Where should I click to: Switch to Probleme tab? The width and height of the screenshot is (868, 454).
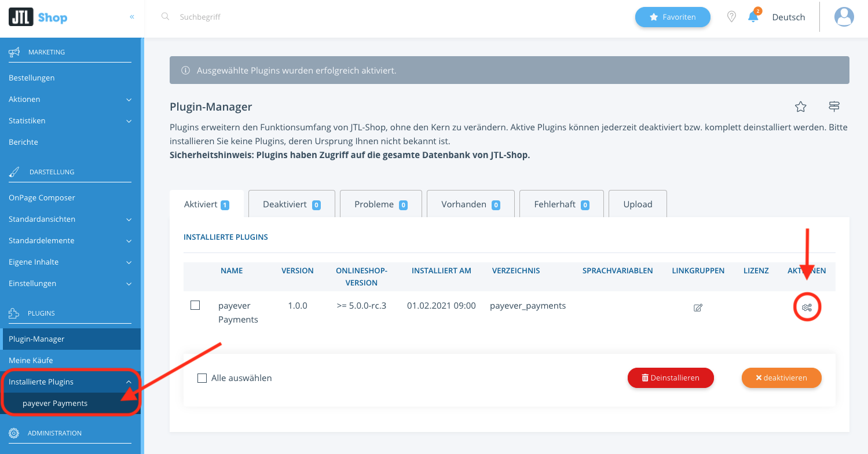[x=381, y=204]
